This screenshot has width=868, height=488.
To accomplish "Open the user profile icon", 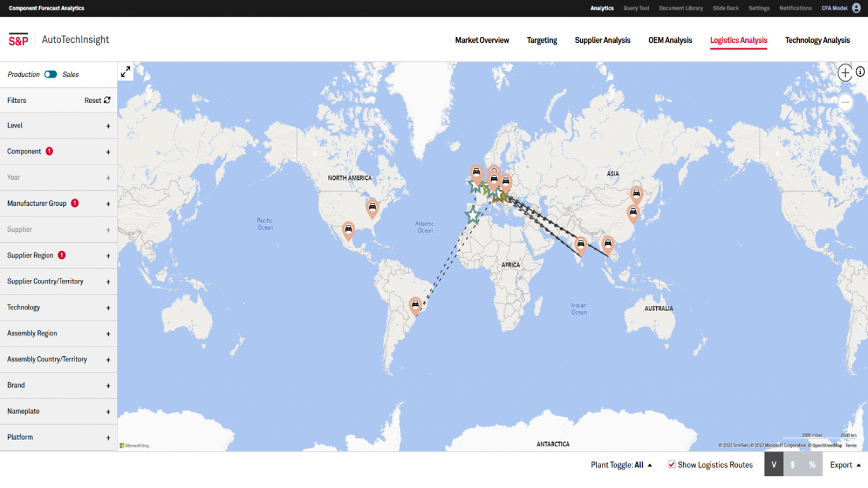I will tap(856, 8).
